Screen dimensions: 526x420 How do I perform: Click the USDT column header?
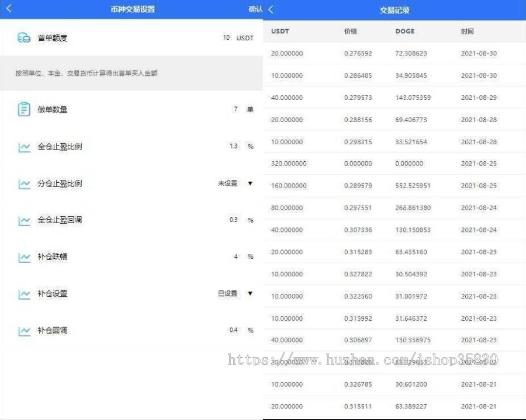coord(280,31)
